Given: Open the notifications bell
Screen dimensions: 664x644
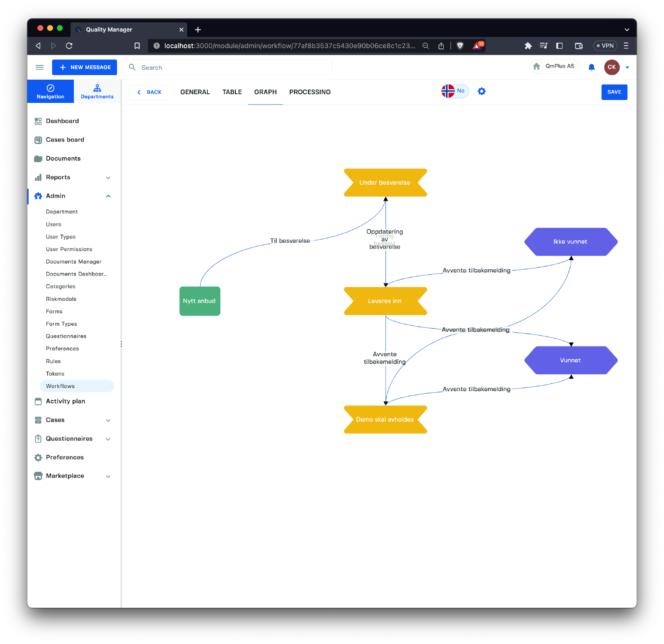Looking at the screenshot, I should [591, 67].
